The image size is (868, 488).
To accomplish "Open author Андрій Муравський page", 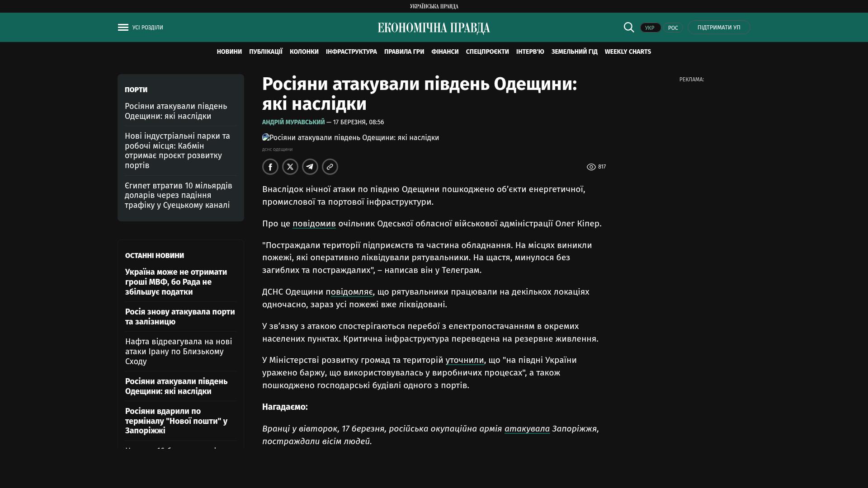I will point(293,122).
